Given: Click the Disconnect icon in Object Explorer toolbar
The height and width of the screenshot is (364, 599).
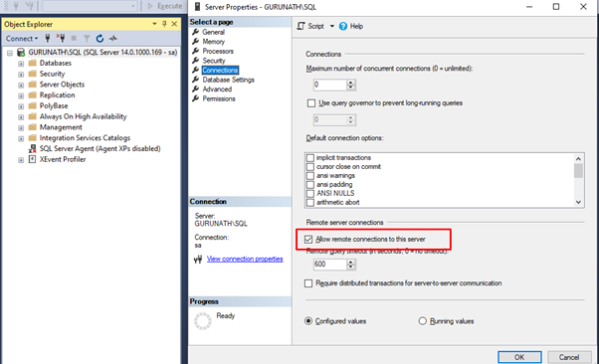Looking at the screenshot, I should [61, 38].
